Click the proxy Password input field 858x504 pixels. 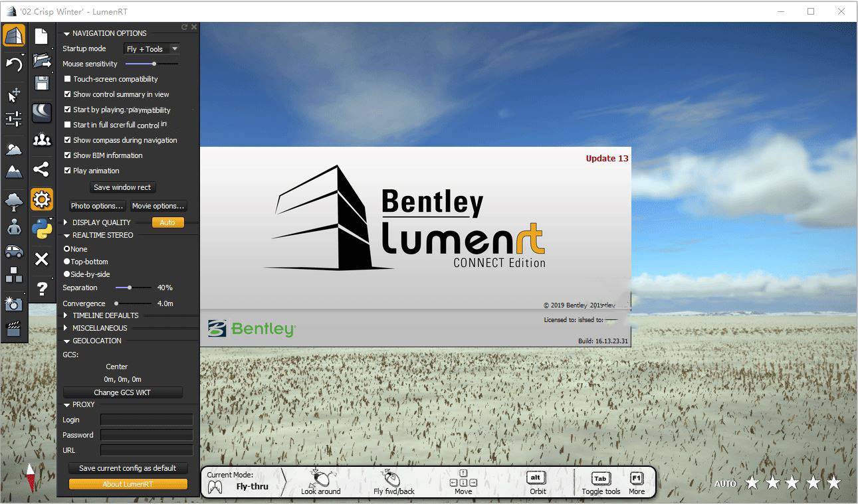(146, 435)
